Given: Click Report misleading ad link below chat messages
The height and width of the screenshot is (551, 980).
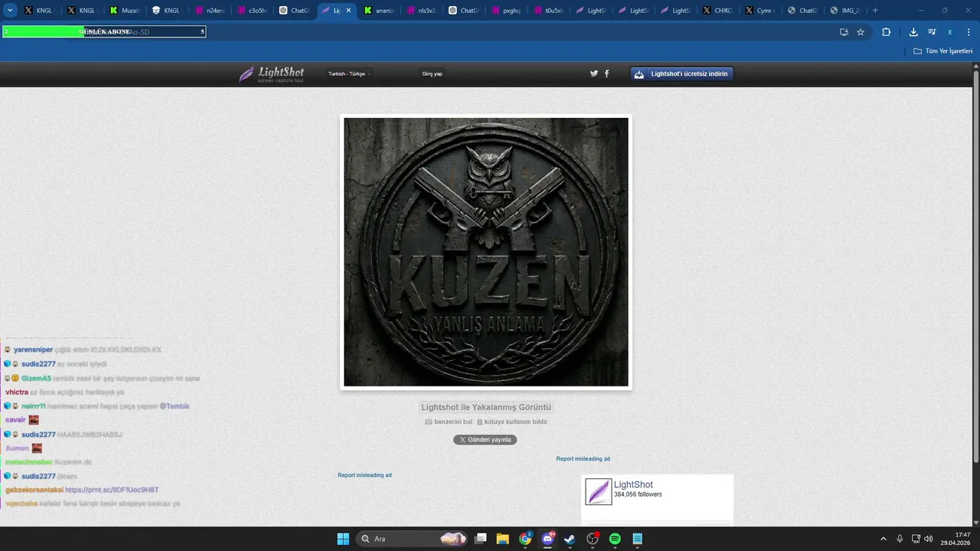Looking at the screenshot, I should click(x=364, y=475).
